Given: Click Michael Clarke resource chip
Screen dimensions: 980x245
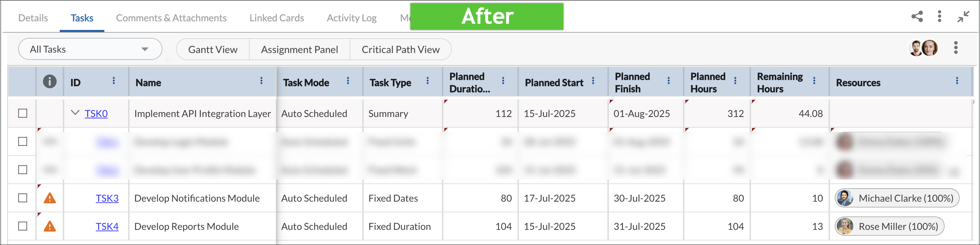Looking at the screenshot, I should pyautogui.click(x=897, y=198).
